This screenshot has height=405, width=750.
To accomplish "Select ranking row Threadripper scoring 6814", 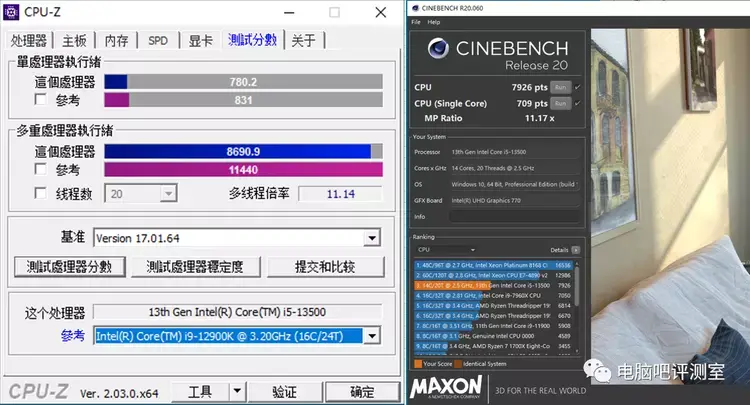I will point(493,306).
